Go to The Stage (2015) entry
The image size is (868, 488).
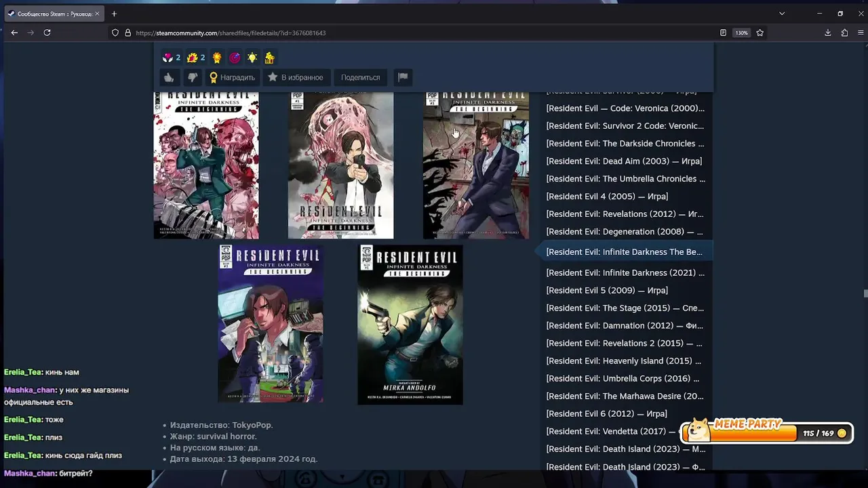pyautogui.click(x=625, y=308)
